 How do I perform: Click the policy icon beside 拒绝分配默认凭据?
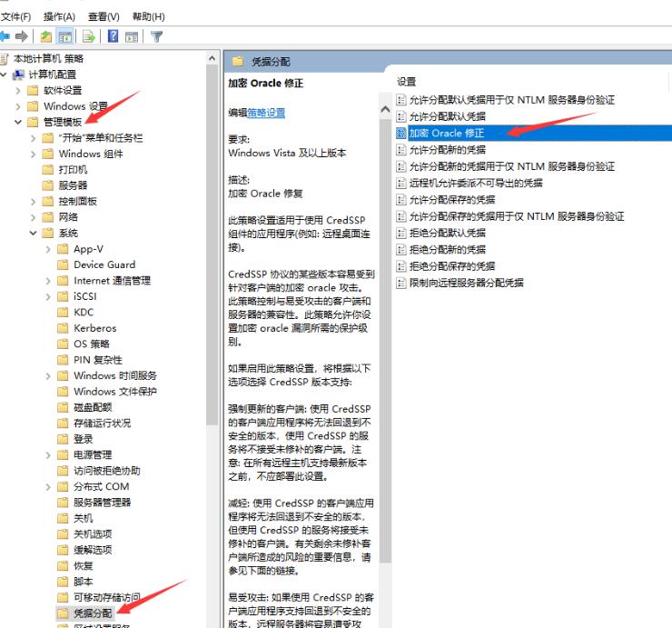click(400, 234)
